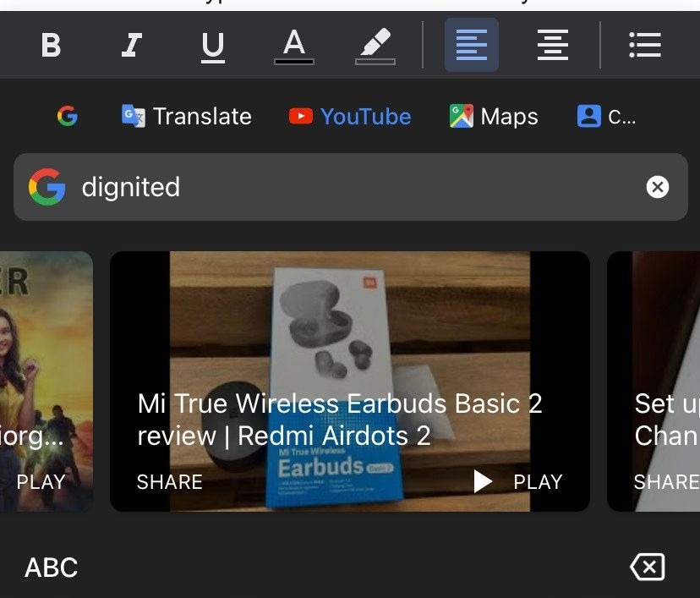Select left text alignment

click(x=472, y=45)
